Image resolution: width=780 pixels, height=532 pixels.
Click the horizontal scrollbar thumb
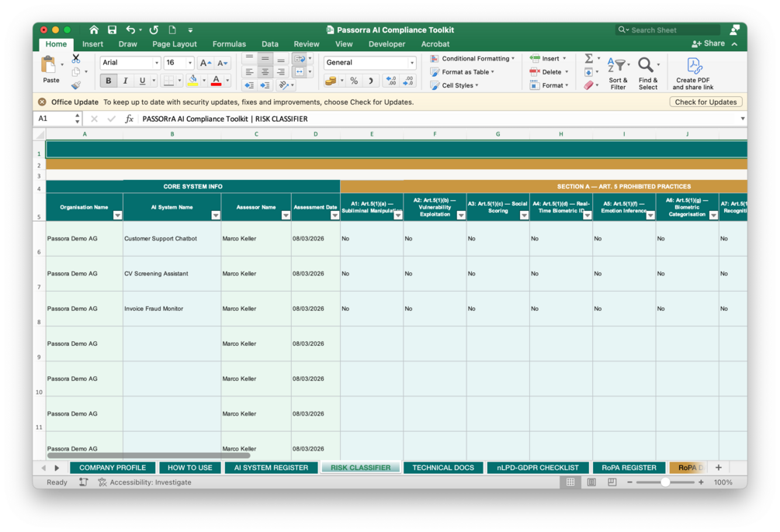149,455
